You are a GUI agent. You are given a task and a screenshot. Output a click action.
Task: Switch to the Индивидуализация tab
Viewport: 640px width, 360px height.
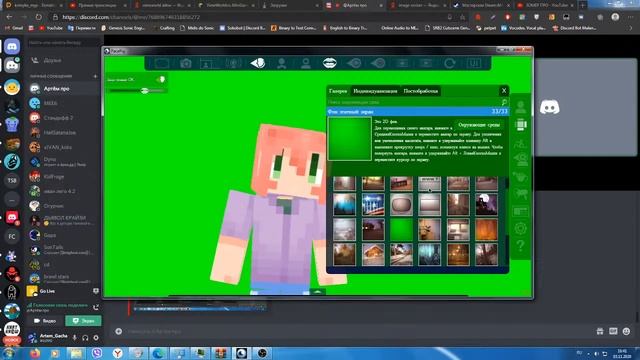[375, 91]
